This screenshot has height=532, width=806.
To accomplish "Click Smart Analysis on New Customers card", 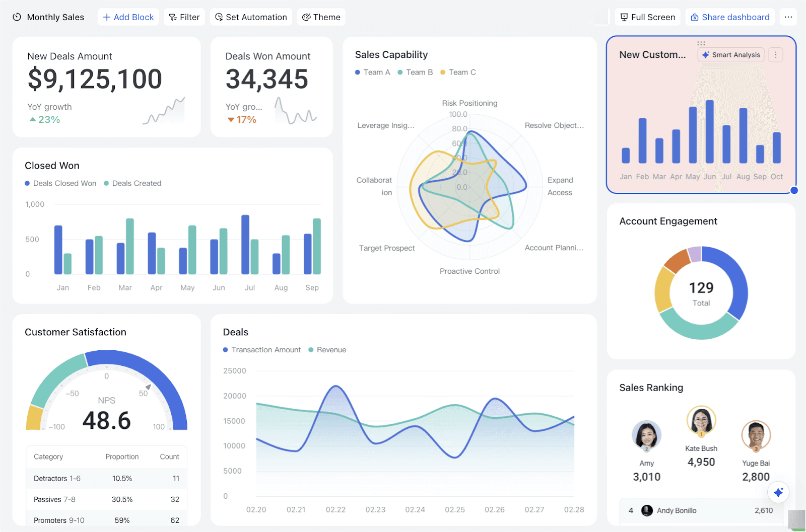I will [x=731, y=55].
